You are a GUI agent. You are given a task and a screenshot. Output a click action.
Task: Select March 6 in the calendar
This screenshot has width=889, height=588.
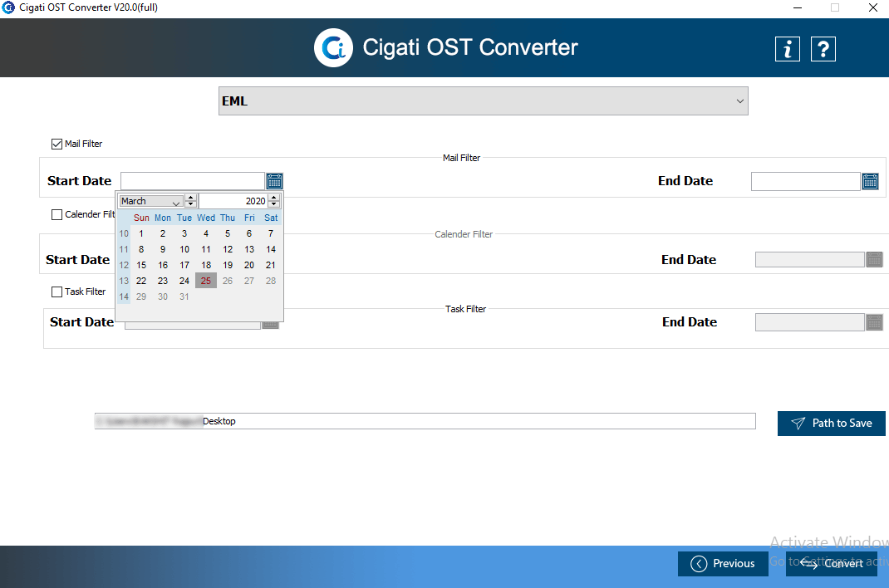[249, 233]
